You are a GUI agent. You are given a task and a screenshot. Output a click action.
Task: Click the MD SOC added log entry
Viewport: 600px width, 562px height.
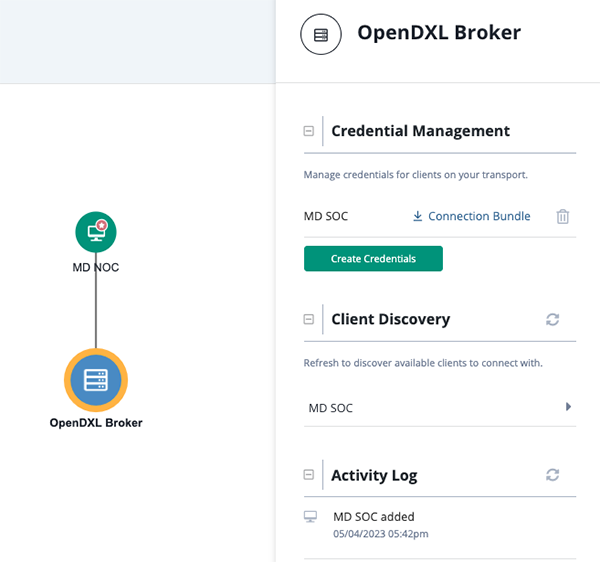pos(373,517)
